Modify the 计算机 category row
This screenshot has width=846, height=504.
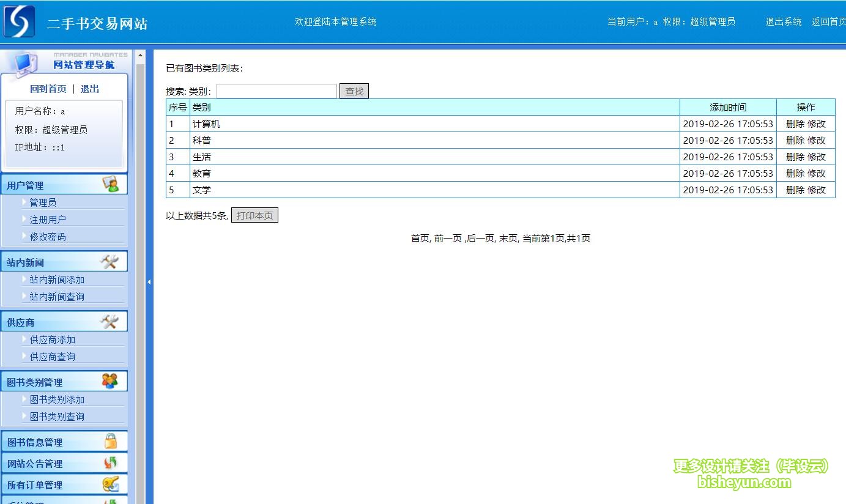pos(817,124)
